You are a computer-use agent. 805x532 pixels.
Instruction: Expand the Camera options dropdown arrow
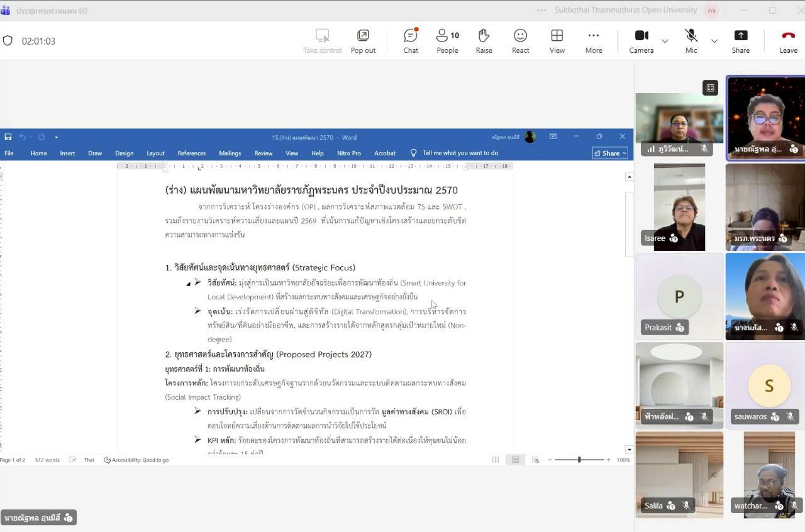tap(665, 41)
